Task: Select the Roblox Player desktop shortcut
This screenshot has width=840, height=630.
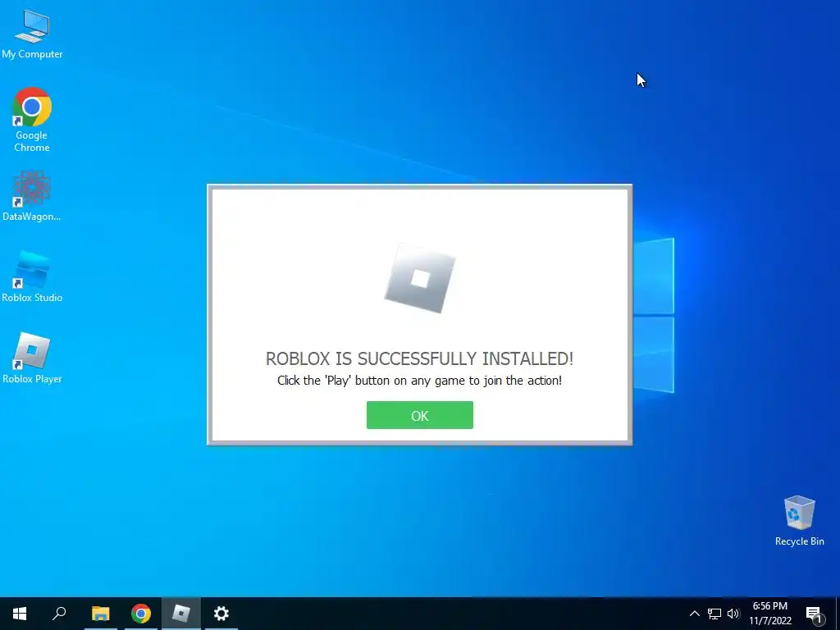Action: (x=32, y=358)
